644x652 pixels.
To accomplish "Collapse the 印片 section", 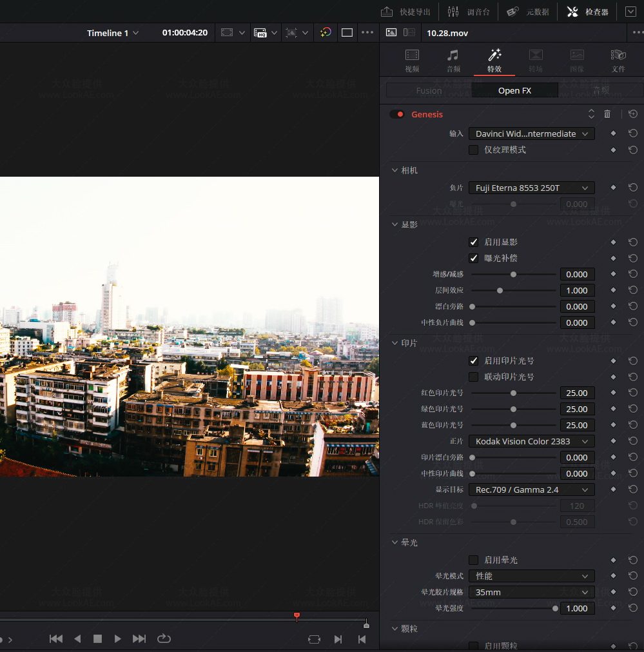I will [x=395, y=343].
